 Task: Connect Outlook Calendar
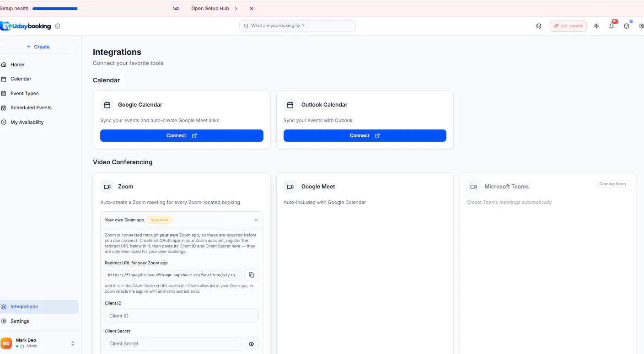(365, 136)
